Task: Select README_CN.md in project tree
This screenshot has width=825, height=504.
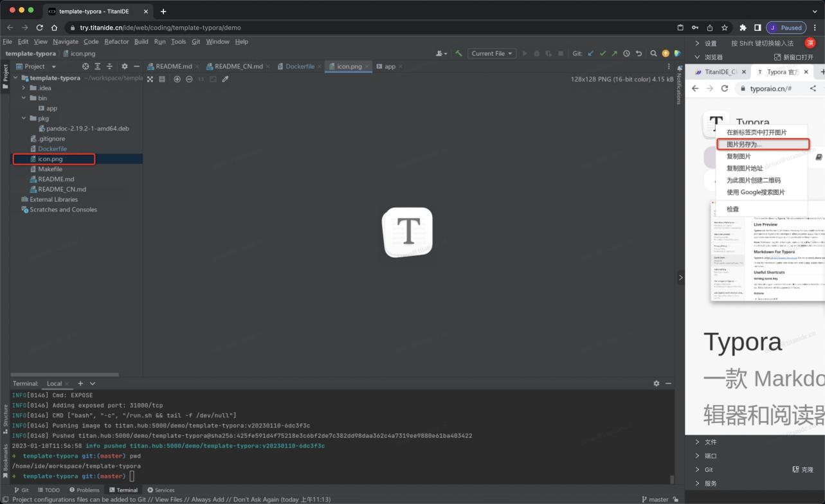Action: tap(62, 189)
